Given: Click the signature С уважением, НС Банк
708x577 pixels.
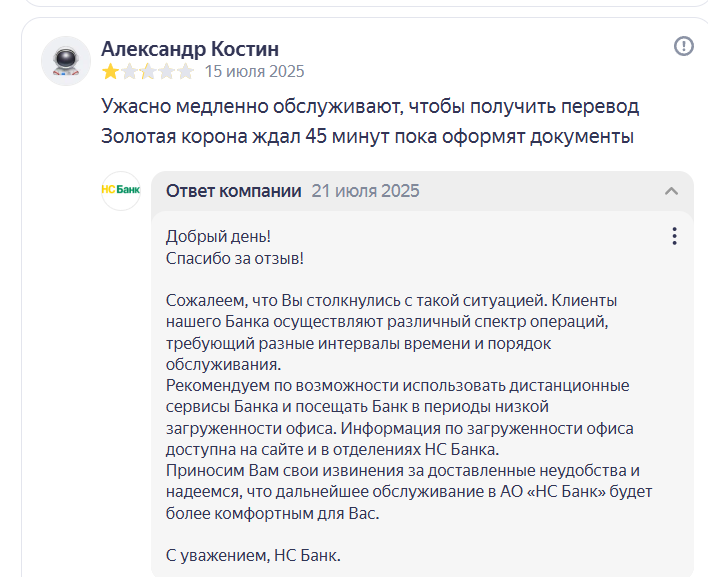Looking at the screenshot, I should click(x=253, y=555).
